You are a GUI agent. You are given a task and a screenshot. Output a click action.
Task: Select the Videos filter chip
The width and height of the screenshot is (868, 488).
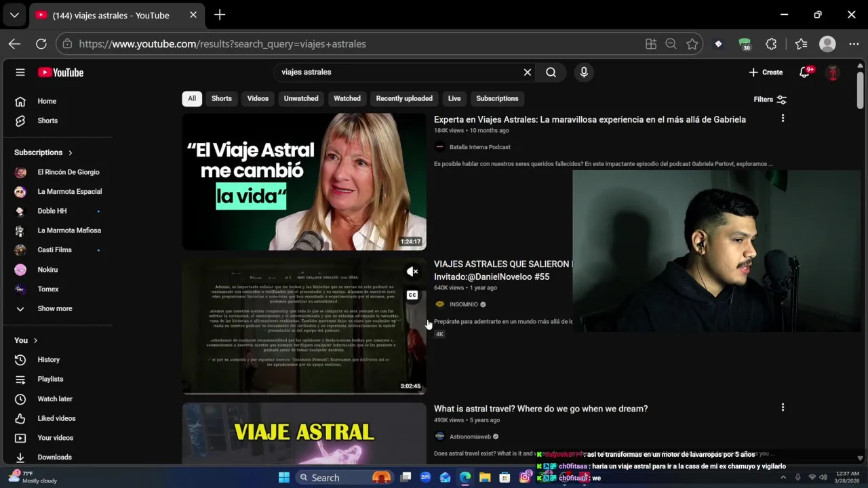[x=258, y=98]
